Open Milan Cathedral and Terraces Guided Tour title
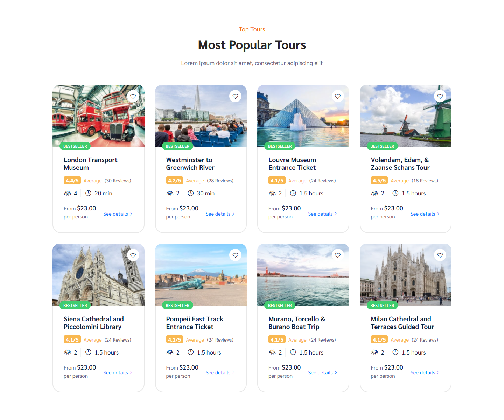504x420 pixels. point(402,323)
